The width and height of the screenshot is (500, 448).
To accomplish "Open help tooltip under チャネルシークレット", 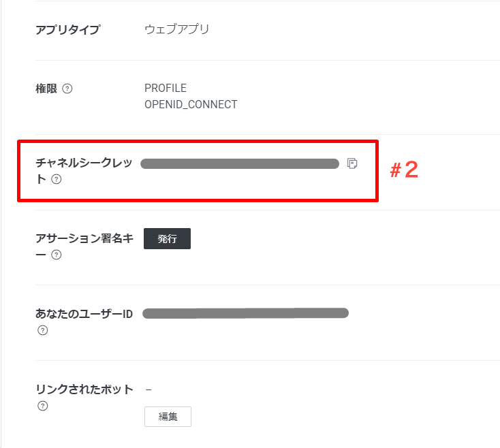I will click(x=57, y=180).
